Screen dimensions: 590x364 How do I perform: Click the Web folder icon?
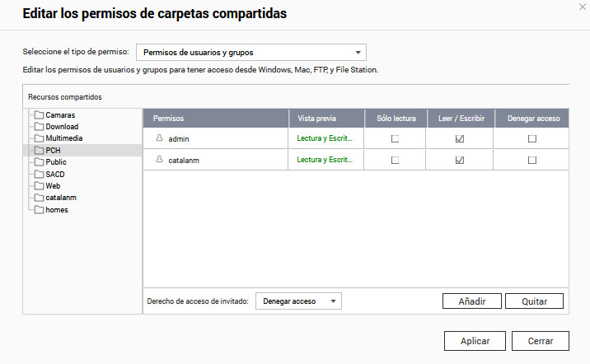39,186
